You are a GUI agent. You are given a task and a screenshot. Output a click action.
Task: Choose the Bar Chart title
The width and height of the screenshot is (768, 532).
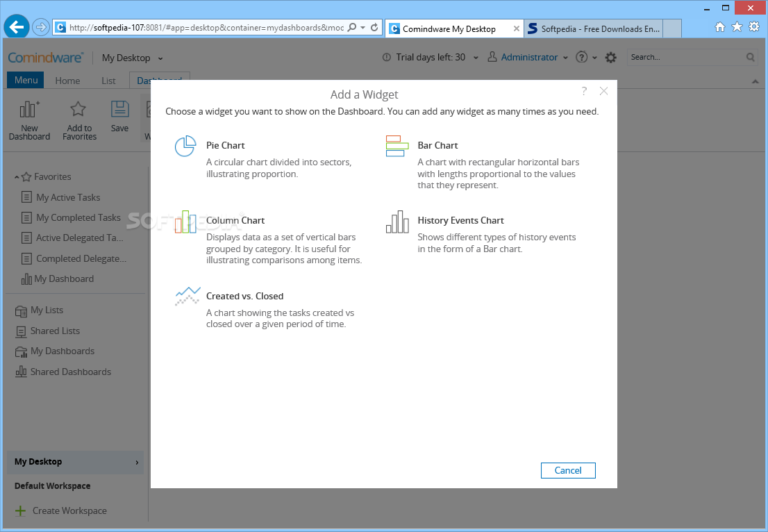437,145
